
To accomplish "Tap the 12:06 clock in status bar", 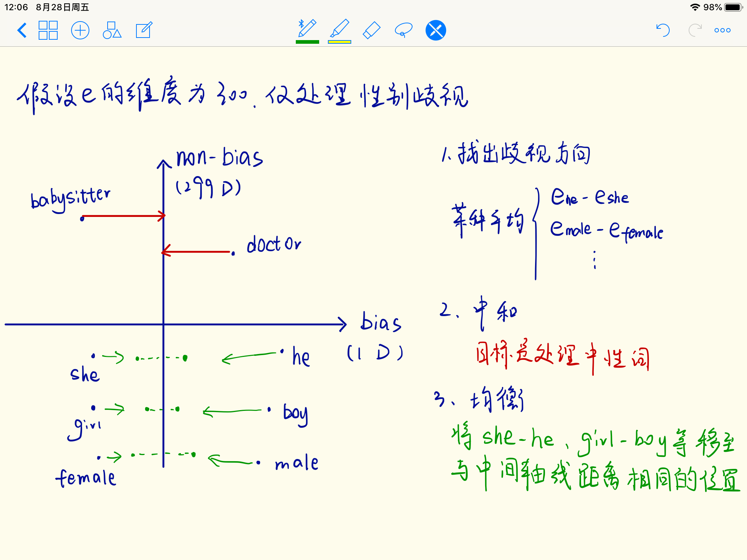I will tap(16, 7).
